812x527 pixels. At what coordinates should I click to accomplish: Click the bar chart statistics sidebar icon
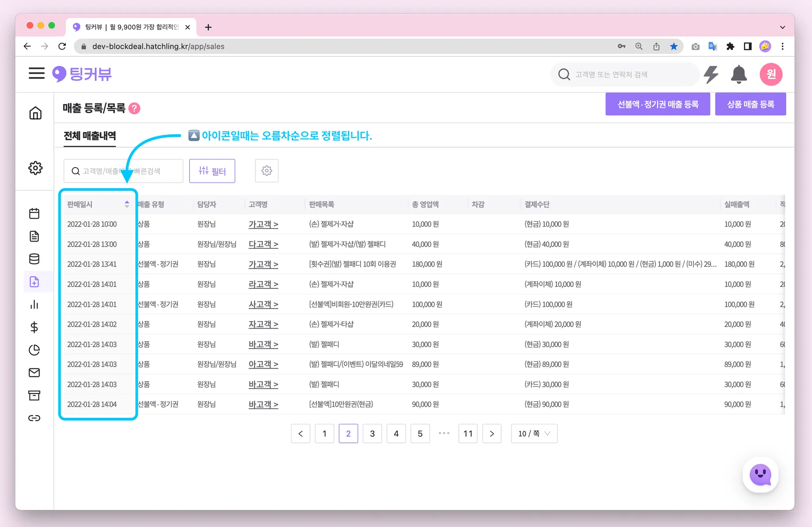[34, 304]
